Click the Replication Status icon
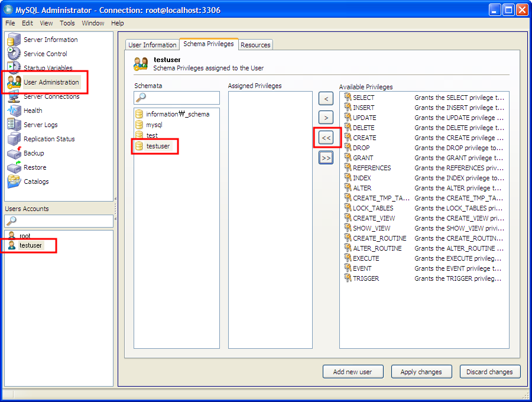This screenshot has height=402, width=532. click(x=14, y=139)
